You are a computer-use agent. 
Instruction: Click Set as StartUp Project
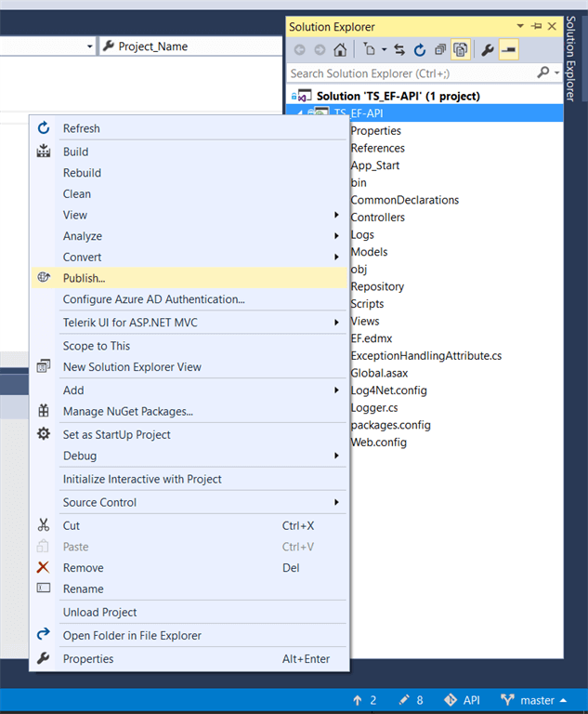116,434
